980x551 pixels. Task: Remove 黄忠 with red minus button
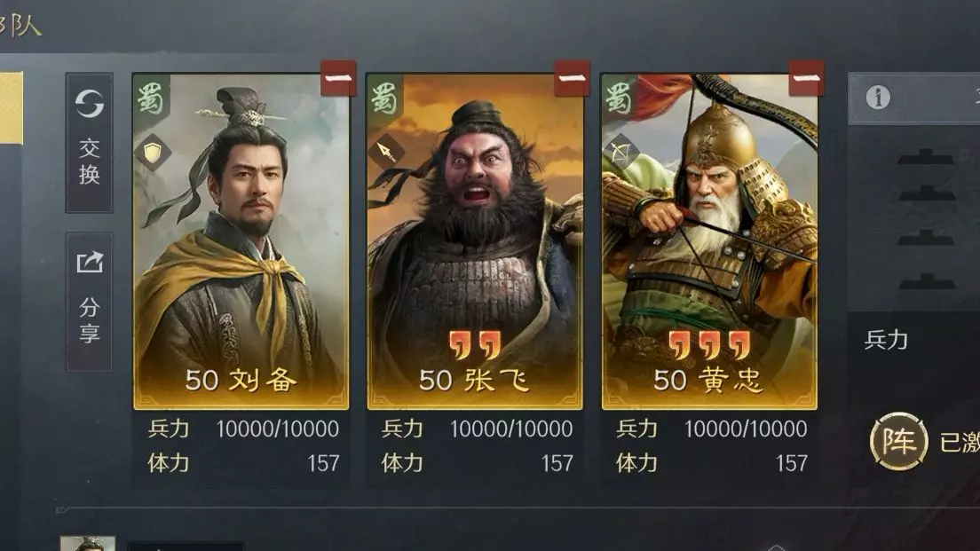[806, 78]
